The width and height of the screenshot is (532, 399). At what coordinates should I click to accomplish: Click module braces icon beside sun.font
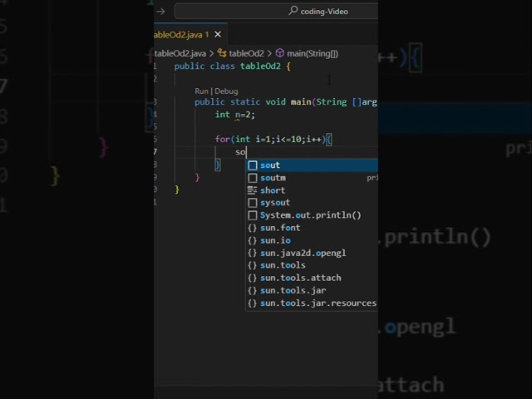252,228
